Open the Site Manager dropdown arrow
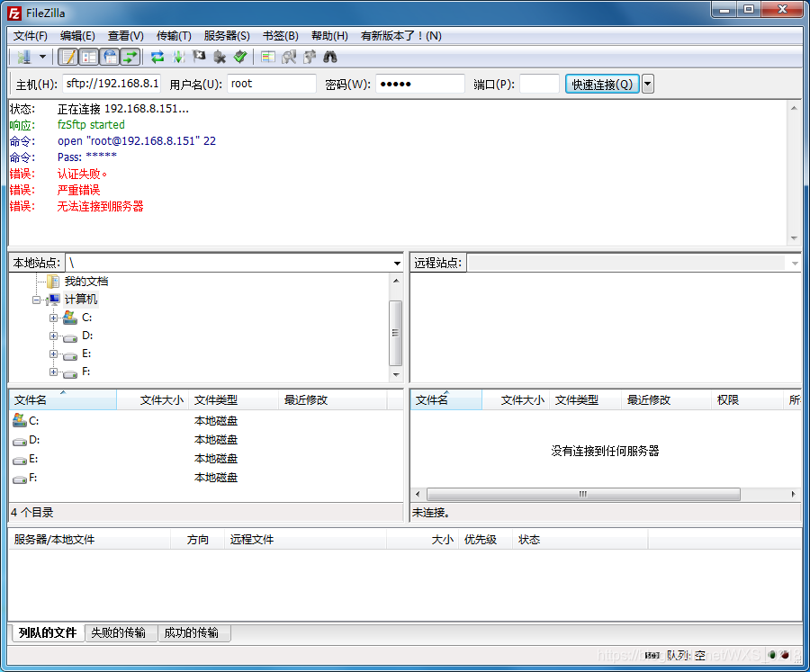The image size is (810, 672). [x=43, y=57]
